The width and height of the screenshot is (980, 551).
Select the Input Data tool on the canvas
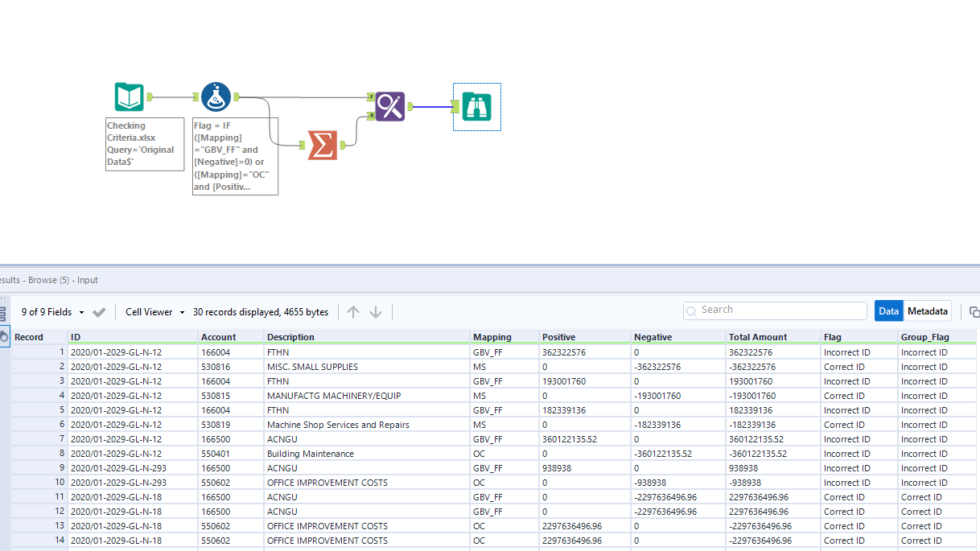pos(127,96)
